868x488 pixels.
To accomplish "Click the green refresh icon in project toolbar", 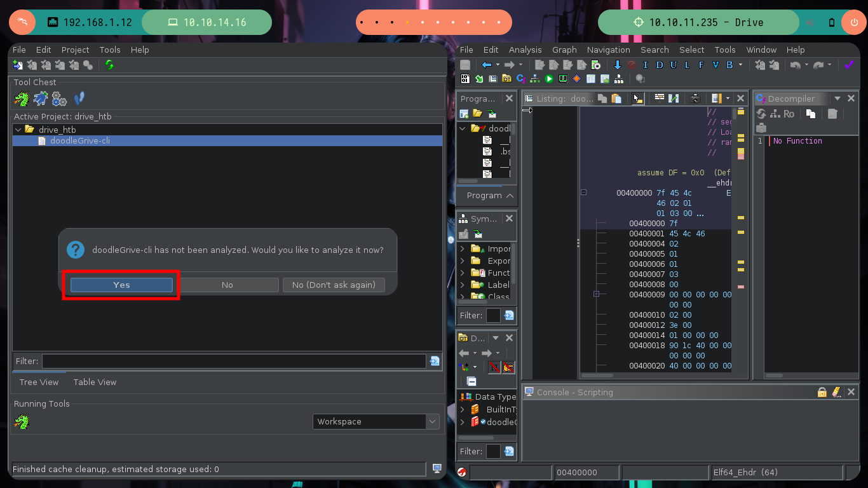I will point(109,65).
